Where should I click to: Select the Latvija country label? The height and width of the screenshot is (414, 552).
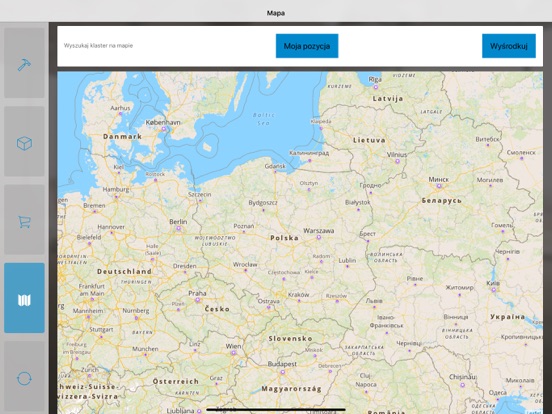click(388, 99)
